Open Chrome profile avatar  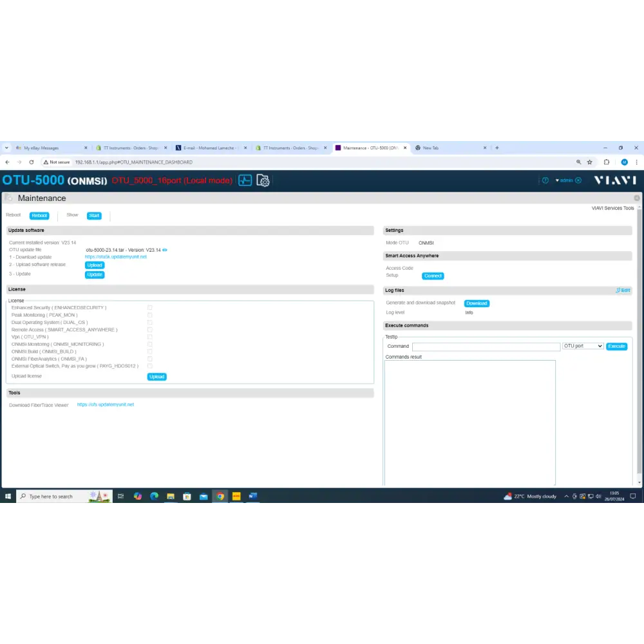point(624,162)
